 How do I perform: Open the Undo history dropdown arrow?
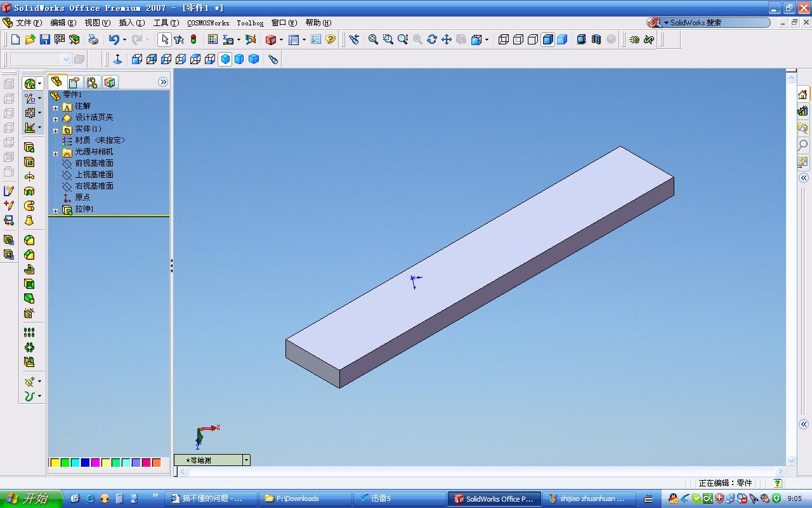124,39
